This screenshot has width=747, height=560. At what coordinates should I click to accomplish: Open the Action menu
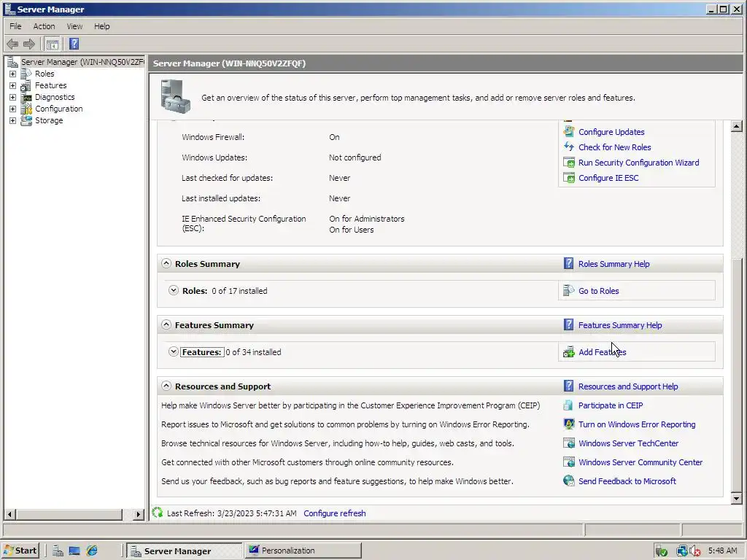pyautogui.click(x=44, y=26)
